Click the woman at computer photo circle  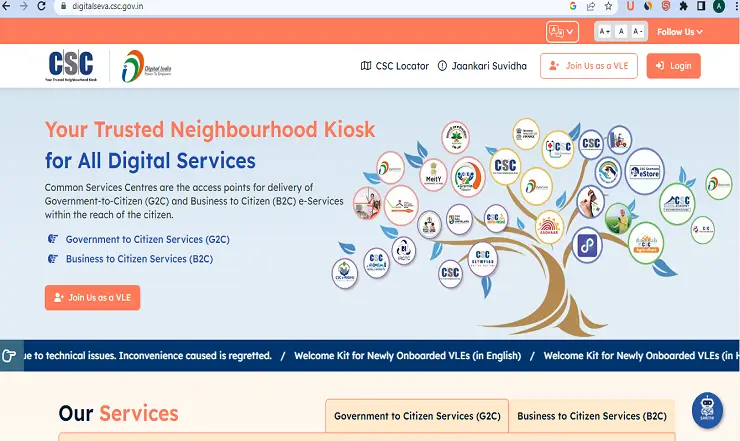[367, 203]
